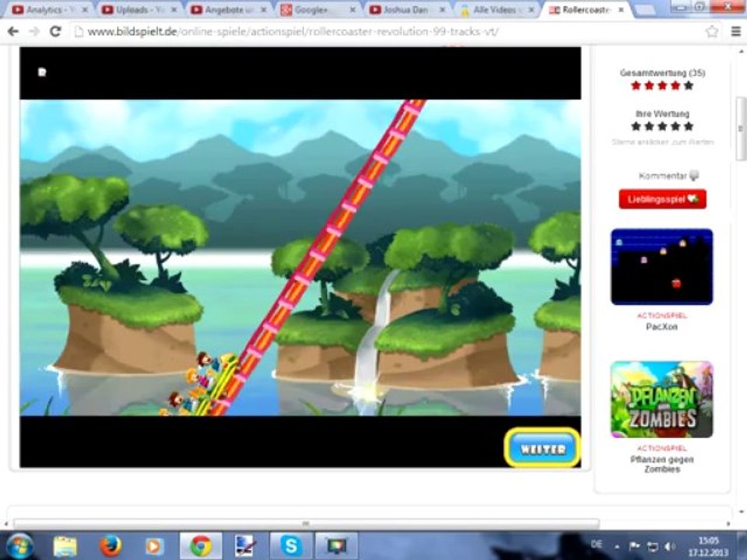Open Firefox from the taskbar
The image size is (747, 560).
110,546
